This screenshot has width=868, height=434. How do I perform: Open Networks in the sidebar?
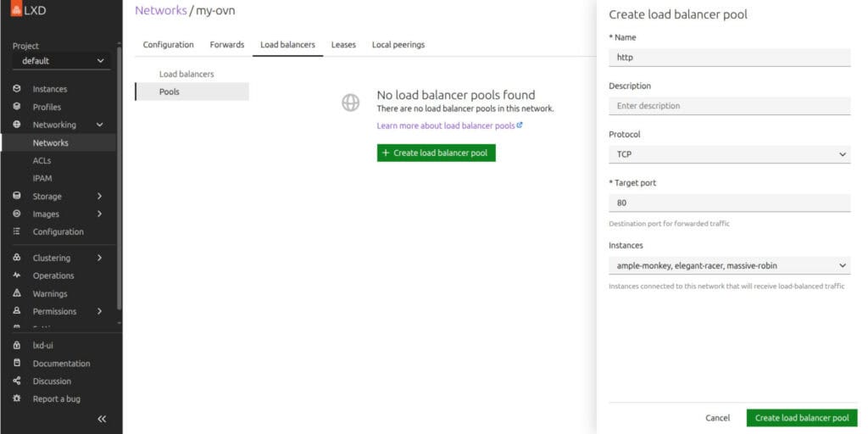coord(58,142)
